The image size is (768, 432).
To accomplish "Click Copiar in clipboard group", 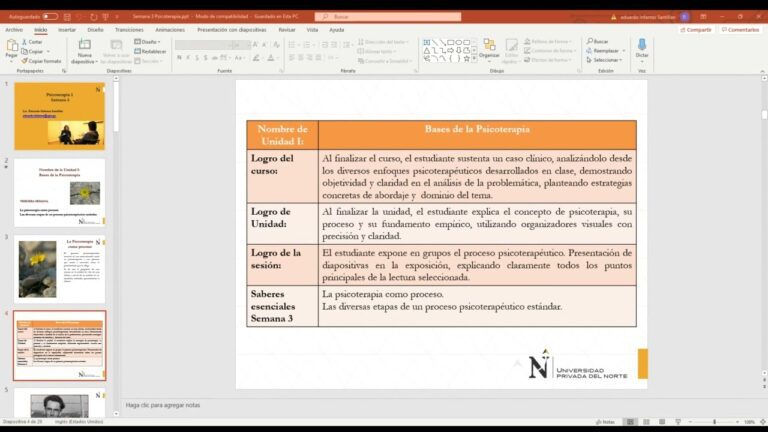I will [x=32, y=51].
